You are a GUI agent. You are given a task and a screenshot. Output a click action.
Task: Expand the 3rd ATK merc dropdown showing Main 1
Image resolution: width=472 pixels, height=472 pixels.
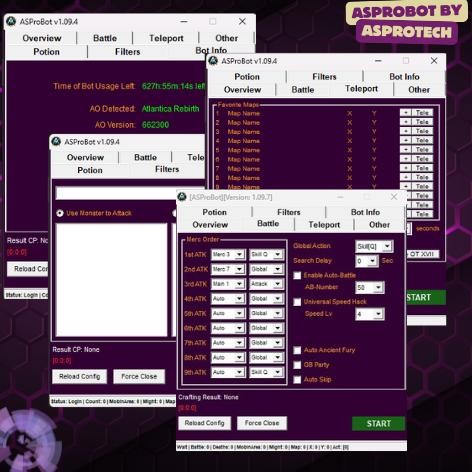tap(228, 284)
